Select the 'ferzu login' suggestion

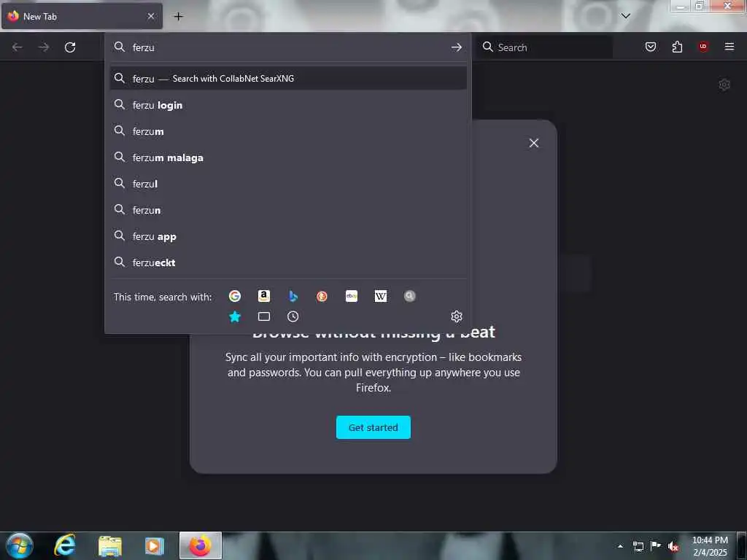click(288, 105)
